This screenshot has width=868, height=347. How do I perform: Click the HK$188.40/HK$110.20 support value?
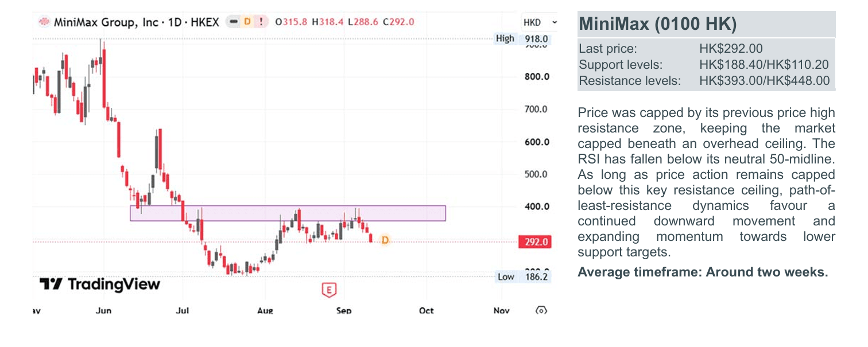pyautogui.click(x=764, y=65)
